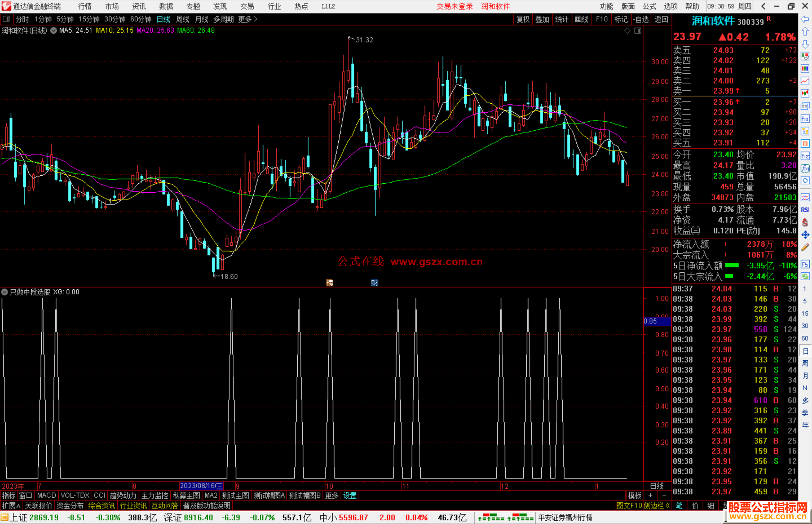
Task: Click the blue back arrow sidebar icon
Action: (805, 19)
